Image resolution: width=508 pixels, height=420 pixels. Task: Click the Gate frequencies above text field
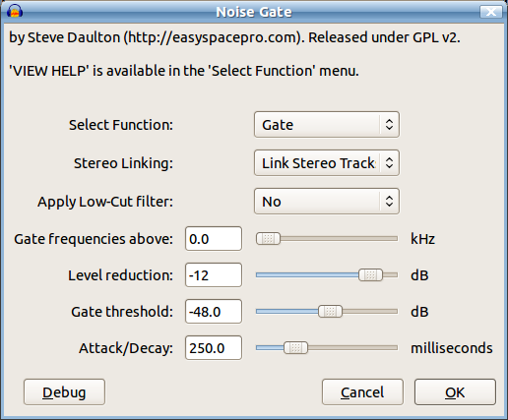tap(214, 239)
